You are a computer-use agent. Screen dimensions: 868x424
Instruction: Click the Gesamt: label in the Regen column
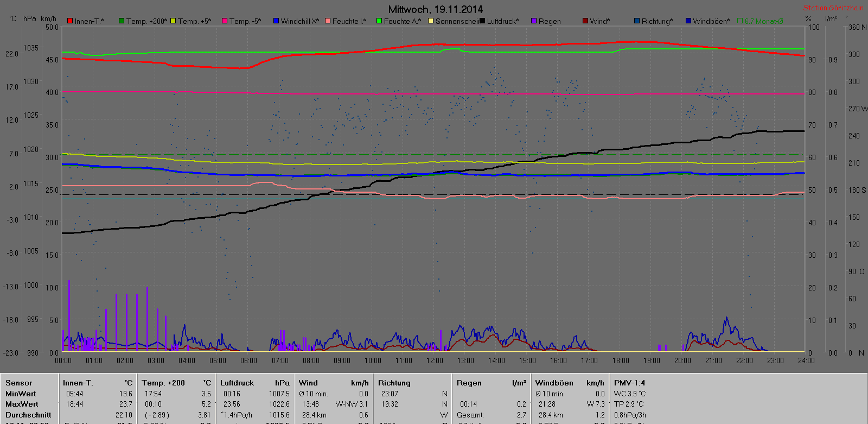click(470, 415)
